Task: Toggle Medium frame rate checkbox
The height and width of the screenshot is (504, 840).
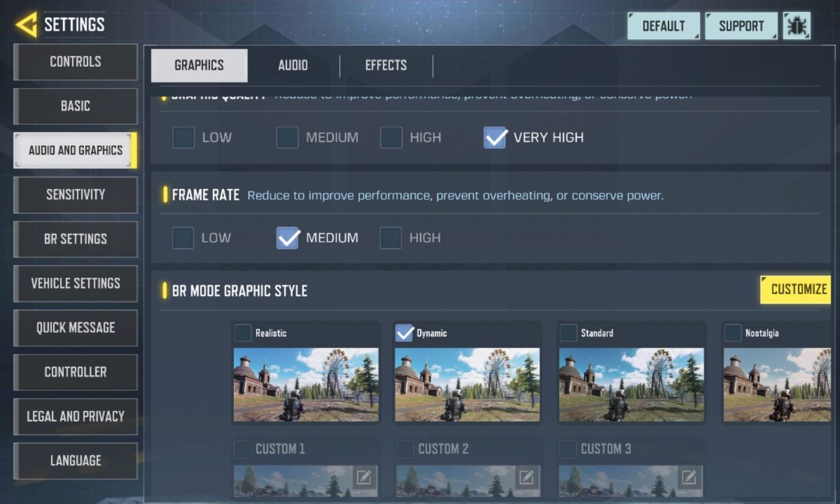Action: (x=288, y=238)
